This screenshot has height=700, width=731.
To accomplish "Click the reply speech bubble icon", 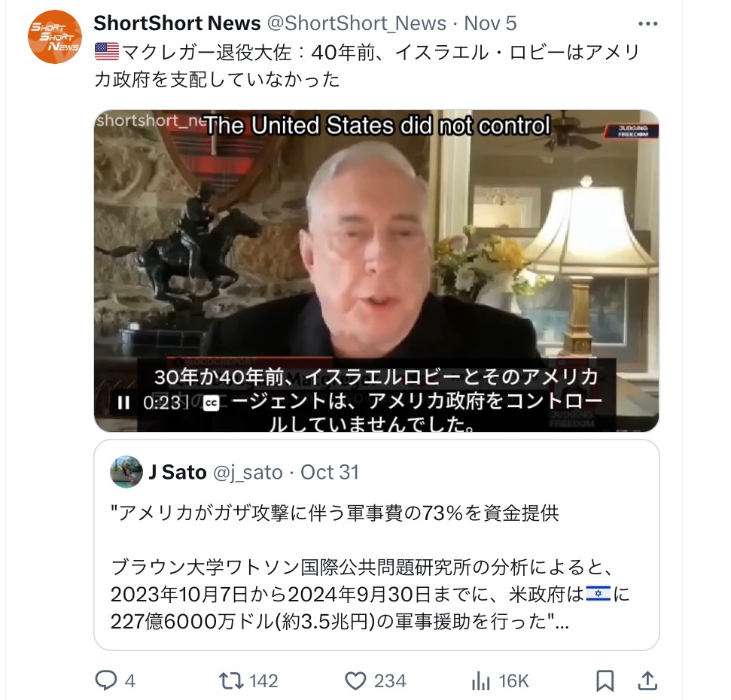I will tap(106, 680).
